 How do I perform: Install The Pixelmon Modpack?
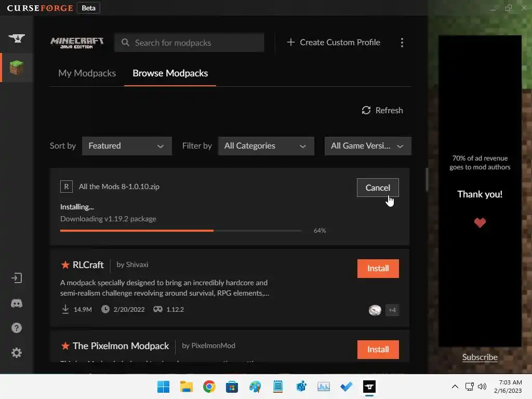tap(378, 350)
